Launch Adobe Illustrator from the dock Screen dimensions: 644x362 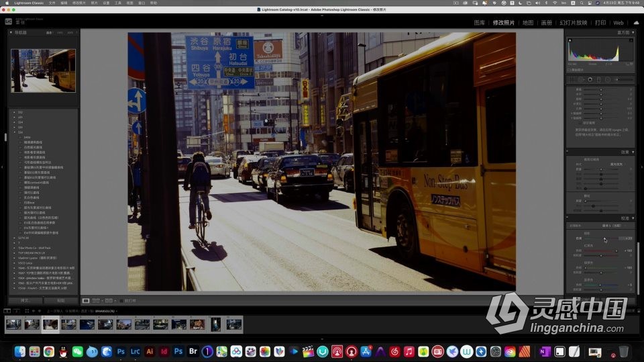click(150, 351)
